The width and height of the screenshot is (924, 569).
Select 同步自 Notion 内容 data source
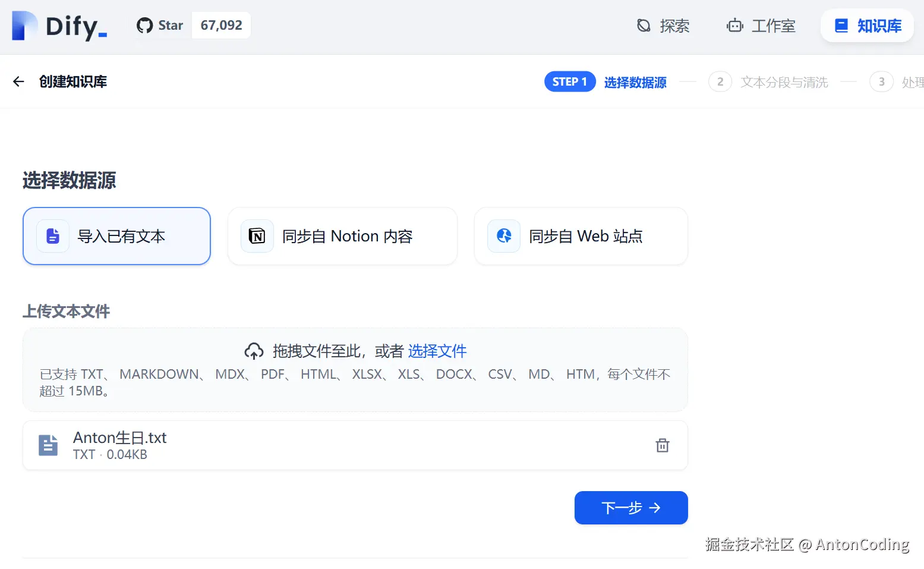point(342,236)
